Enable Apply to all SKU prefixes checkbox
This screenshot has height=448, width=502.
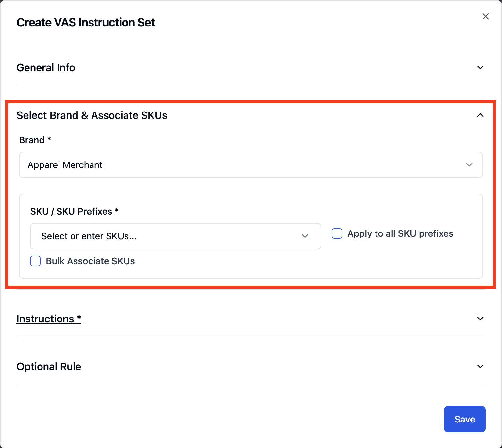click(337, 233)
